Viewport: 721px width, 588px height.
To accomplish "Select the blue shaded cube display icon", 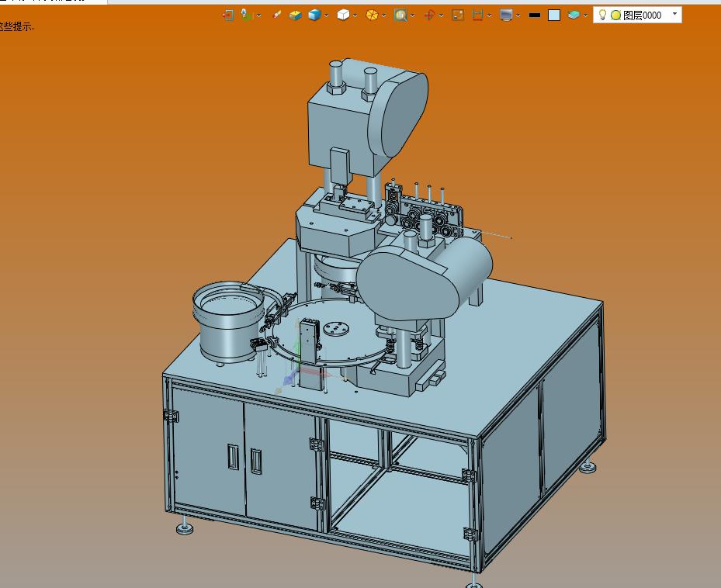I will pyautogui.click(x=314, y=16).
